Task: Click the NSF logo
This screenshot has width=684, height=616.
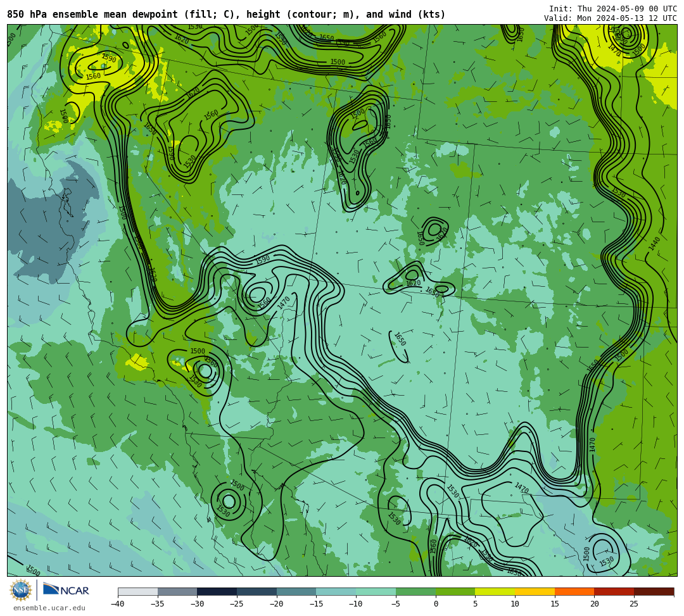Action: coord(20,590)
